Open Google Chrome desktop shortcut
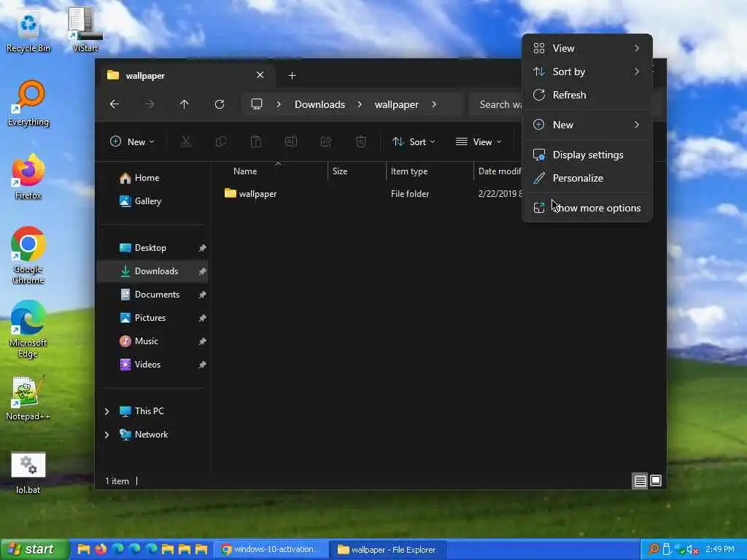This screenshot has height=560, width=747. point(28,256)
